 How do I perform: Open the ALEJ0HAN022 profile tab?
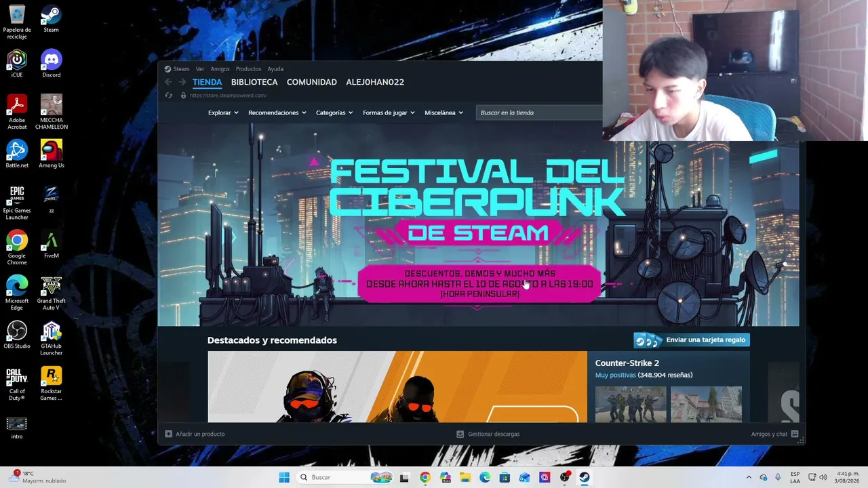[375, 82]
